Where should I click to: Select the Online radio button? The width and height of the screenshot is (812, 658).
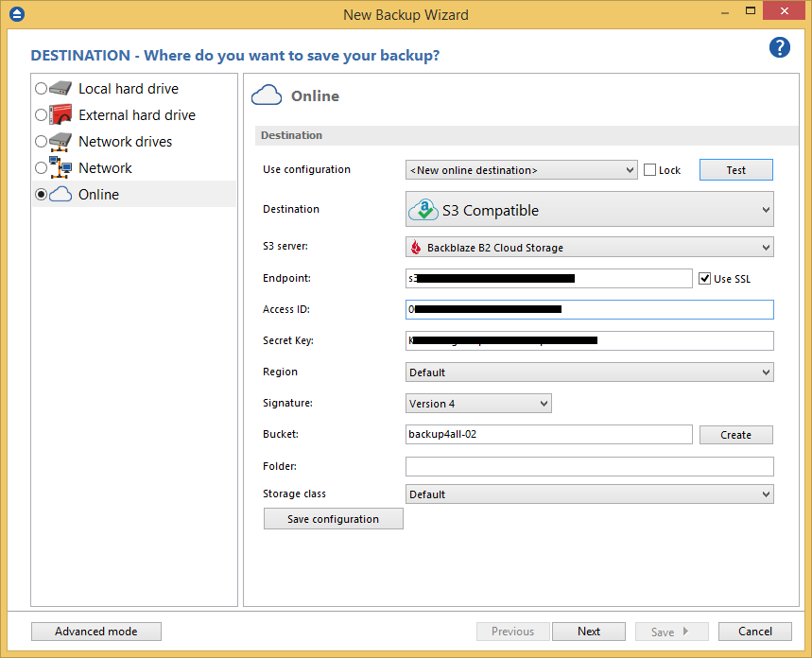tap(41, 195)
